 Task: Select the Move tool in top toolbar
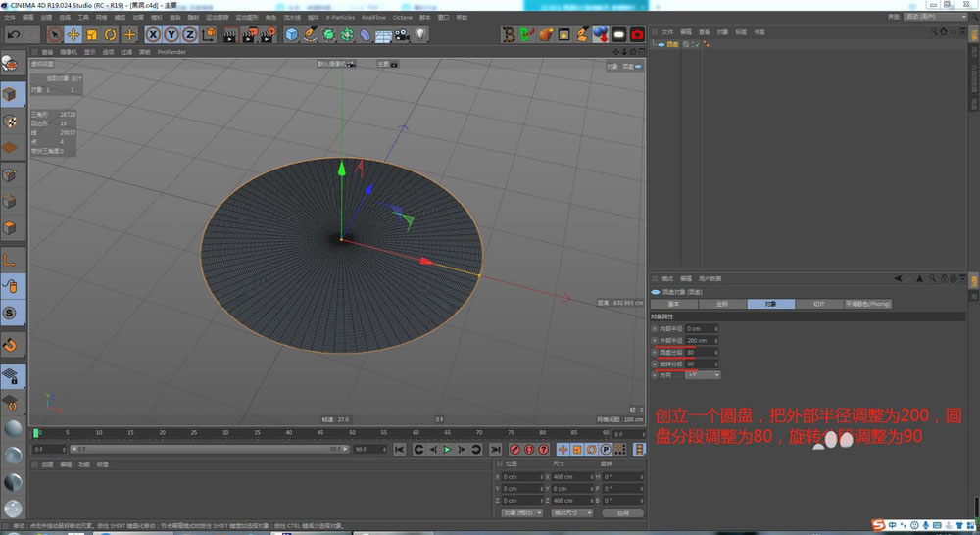(x=73, y=34)
